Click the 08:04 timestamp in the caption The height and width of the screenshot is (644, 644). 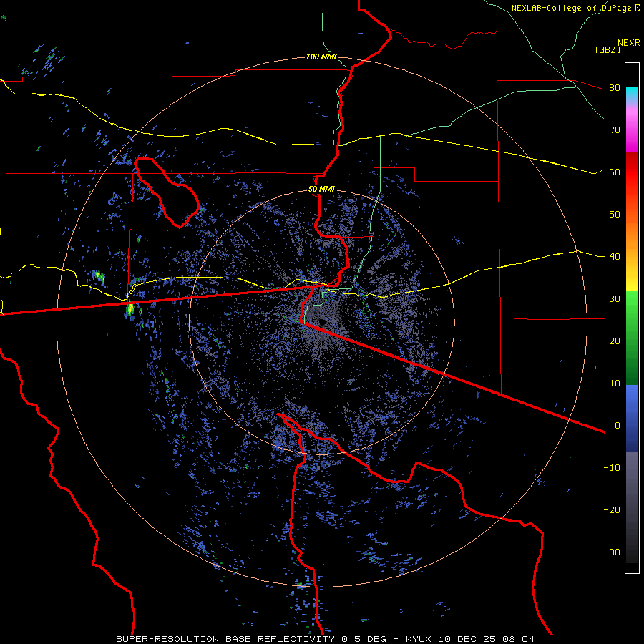(517, 639)
